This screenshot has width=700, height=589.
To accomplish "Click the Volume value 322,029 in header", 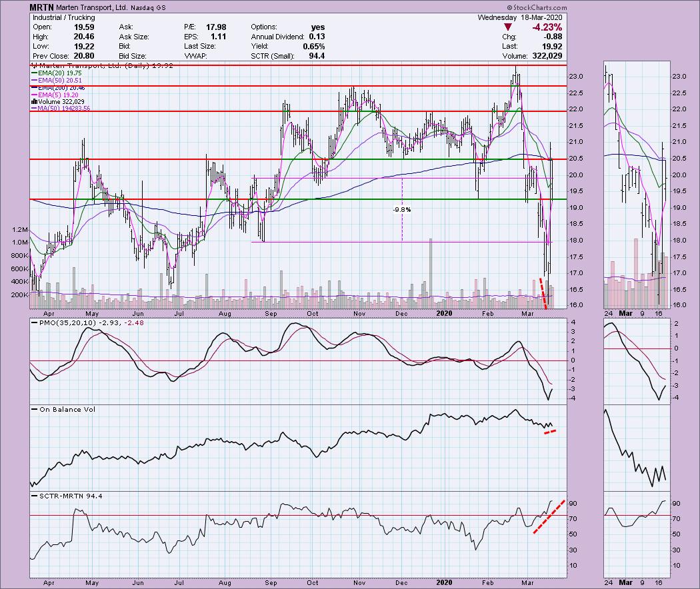I will pos(547,56).
